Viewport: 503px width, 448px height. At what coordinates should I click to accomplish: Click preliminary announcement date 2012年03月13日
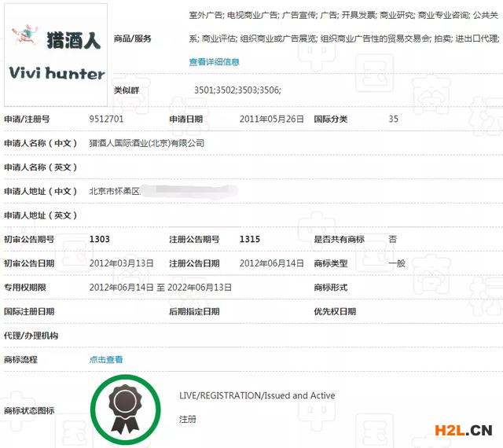pyautogui.click(x=122, y=263)
